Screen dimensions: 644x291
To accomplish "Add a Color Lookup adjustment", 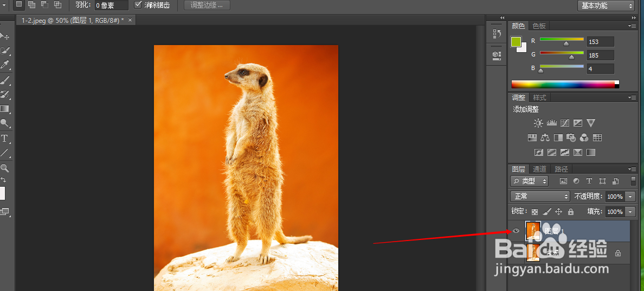I will tap(597, 137).
